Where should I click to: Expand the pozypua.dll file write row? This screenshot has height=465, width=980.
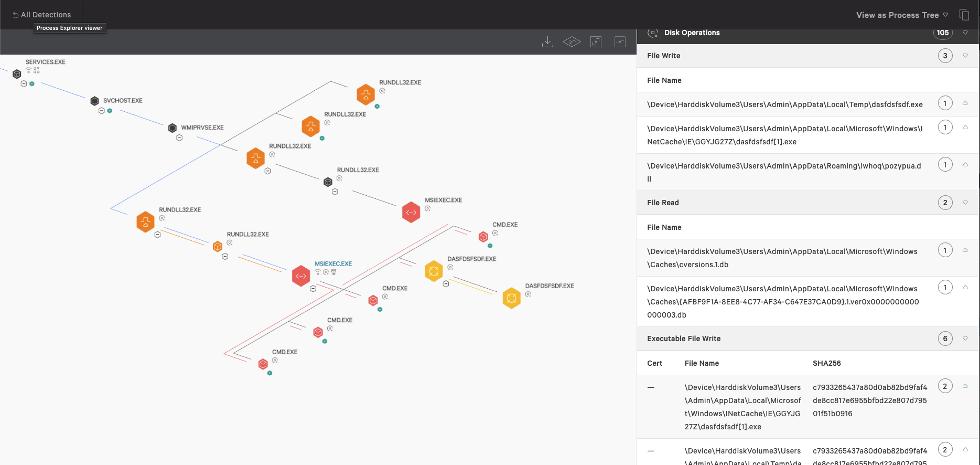[965, 165]
